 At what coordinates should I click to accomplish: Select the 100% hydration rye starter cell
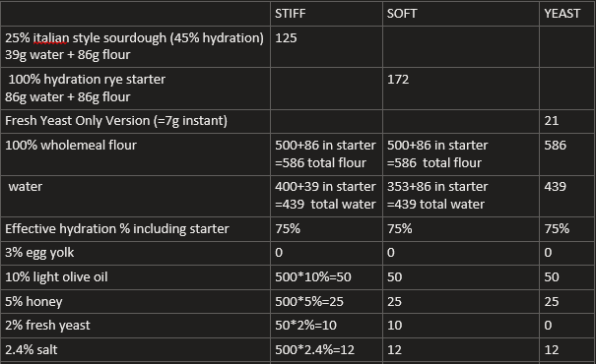tap(135, 89)
